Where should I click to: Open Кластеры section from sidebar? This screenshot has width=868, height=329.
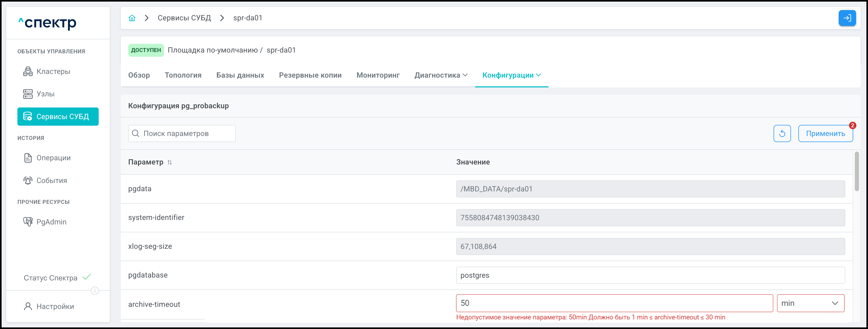pyautogui.click(x=53, y=72)
